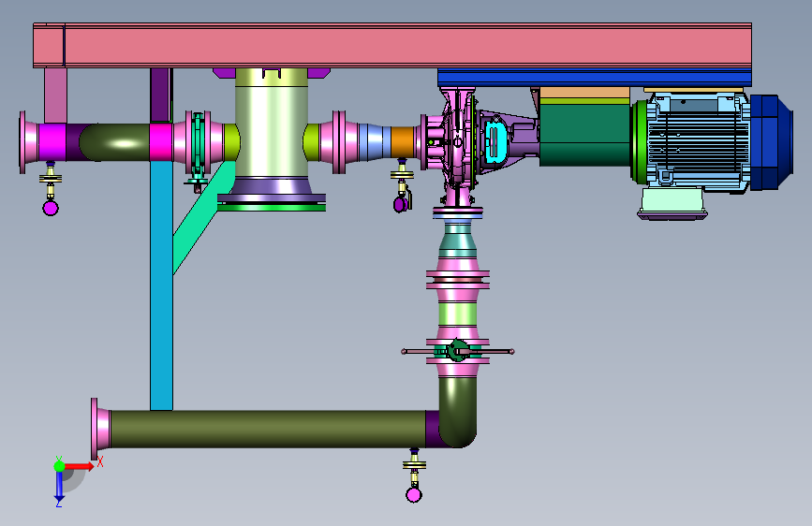Pick the dark purple section beside the bottom elbow
The width and height of the screenshot is (812, 526).
tap(433, 430)
